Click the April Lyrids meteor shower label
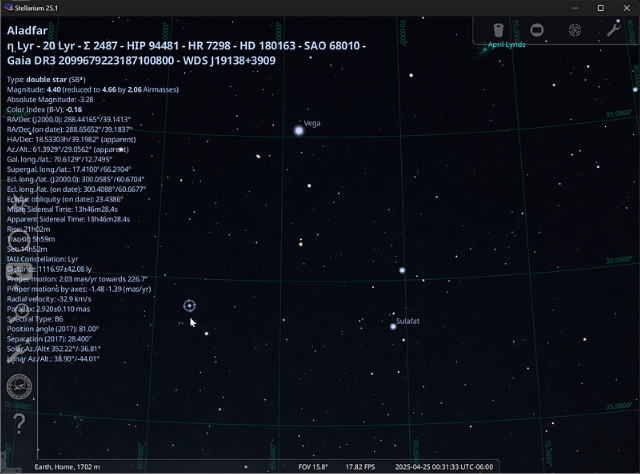This screenshot has width=640, height=474. point(506,46)
